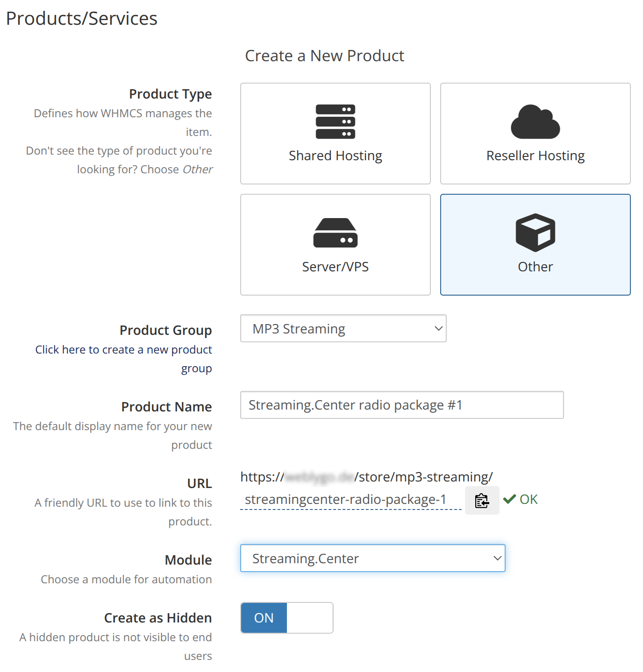Click the Product Name text field
This screenshot has height=672, width=643.
(402, 405)
